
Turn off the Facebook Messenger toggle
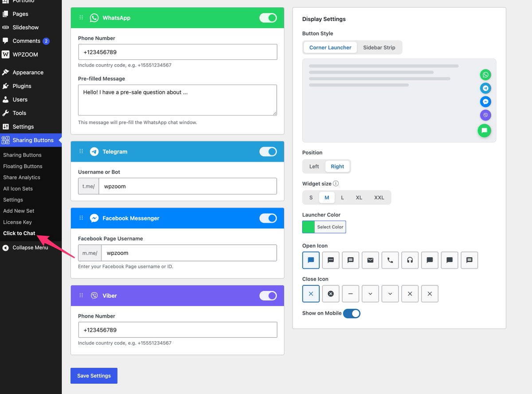268,218
